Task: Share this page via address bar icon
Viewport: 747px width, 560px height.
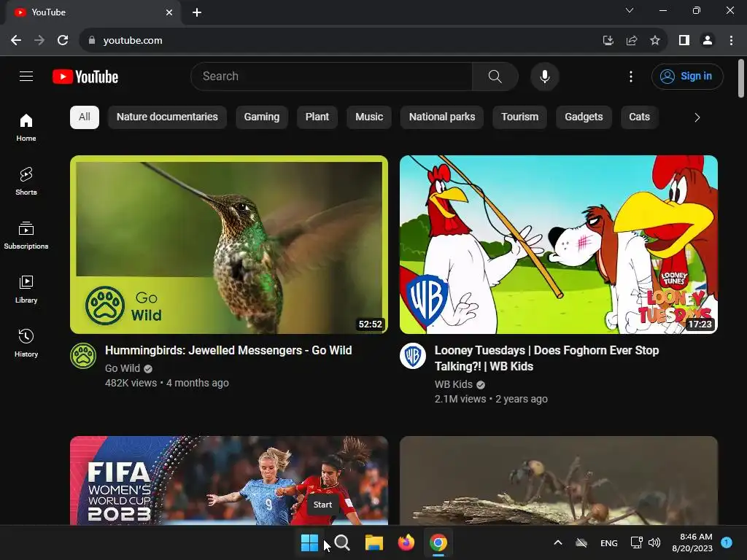Action: point(632,41)
